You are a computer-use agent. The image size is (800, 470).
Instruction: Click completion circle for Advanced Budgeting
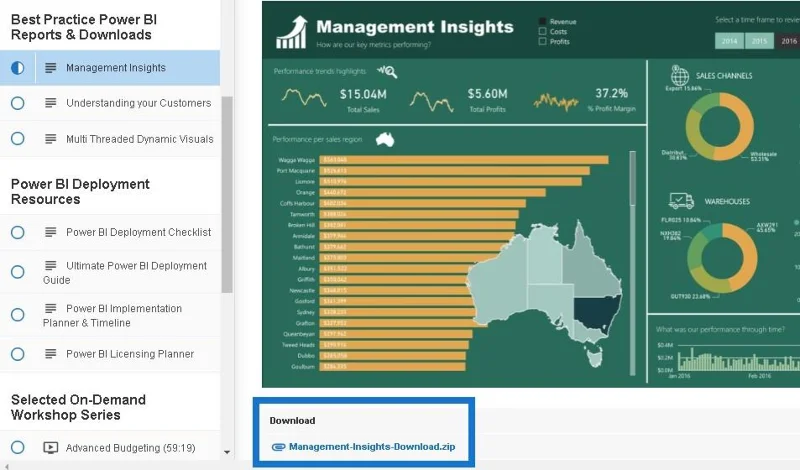pos(17,448)
